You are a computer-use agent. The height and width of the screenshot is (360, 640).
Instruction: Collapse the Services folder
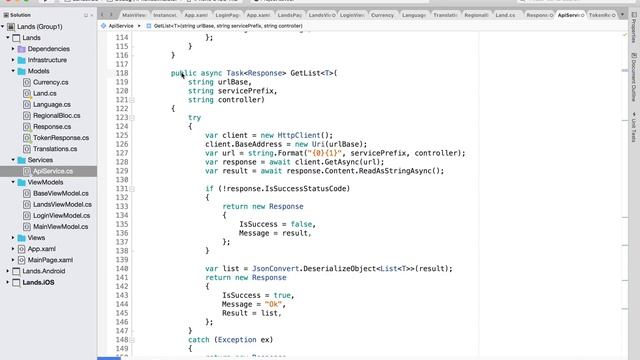click(13, 160)
